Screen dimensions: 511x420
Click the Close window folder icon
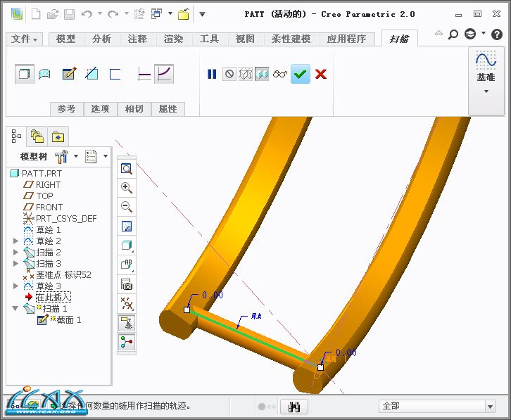[x=184, y=14]
